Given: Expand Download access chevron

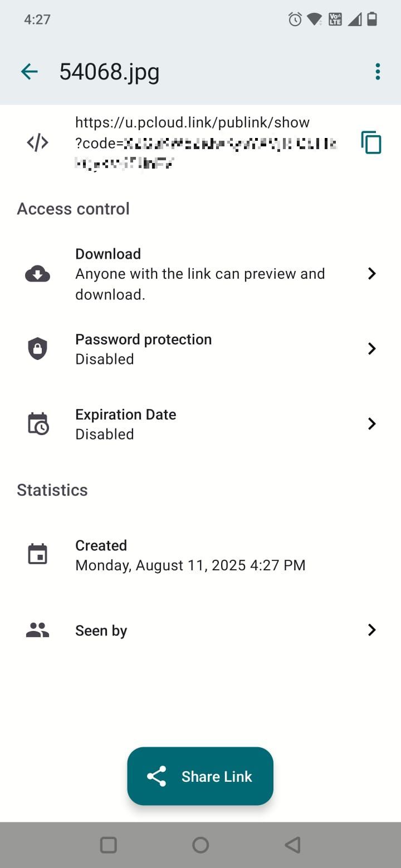Looking at the screenshot, I should tap(372, 274).
